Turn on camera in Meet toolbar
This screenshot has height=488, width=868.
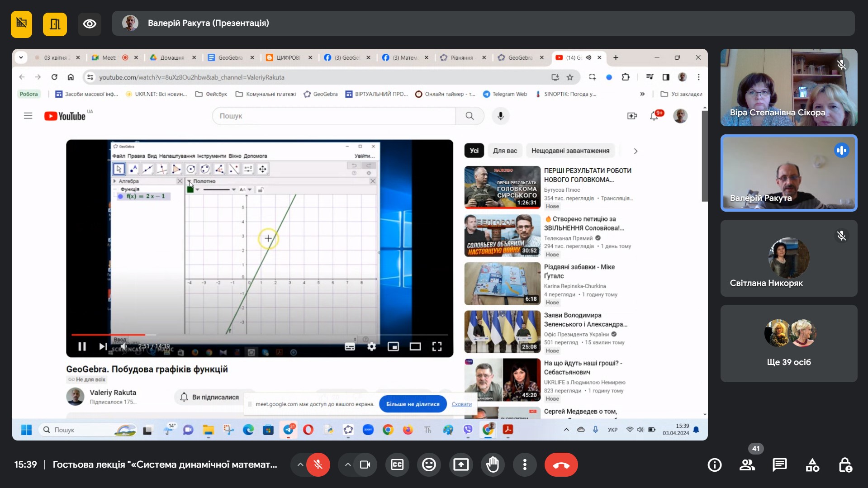pyautogui.click(x=365, y=464)
